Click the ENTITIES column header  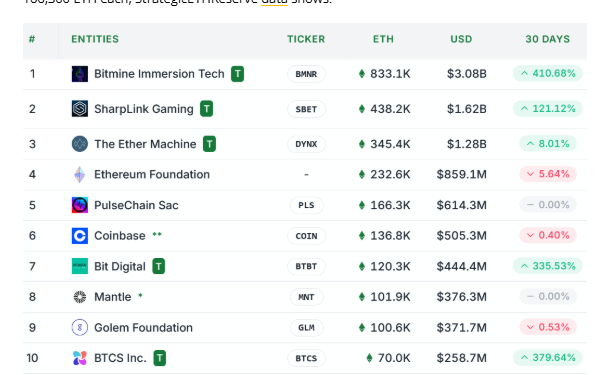pos(95,39)
